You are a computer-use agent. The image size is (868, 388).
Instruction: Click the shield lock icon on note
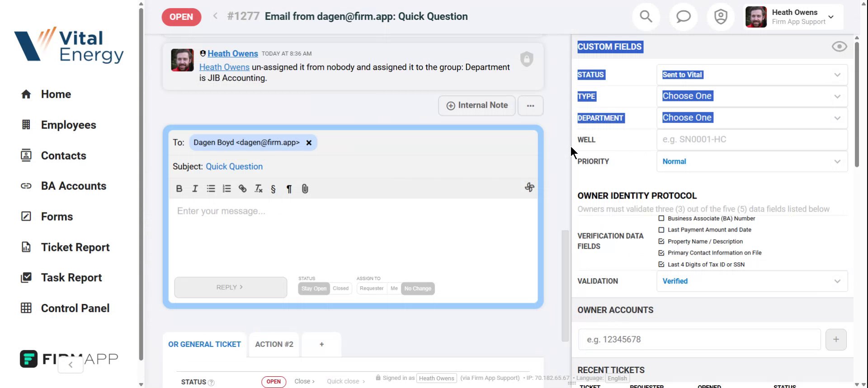click(527, 59)
